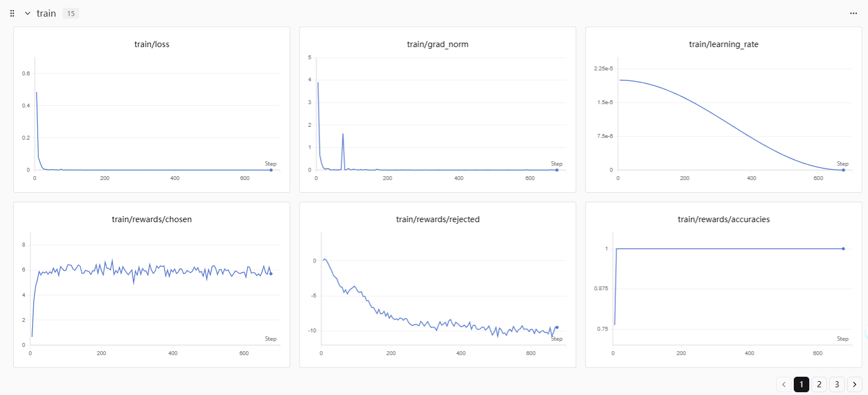The height and width of the screenshot is (395, 868).
Task: Click the train/rewards/rejected chart title
Action: pyautogui.click(x=438, y=219)
